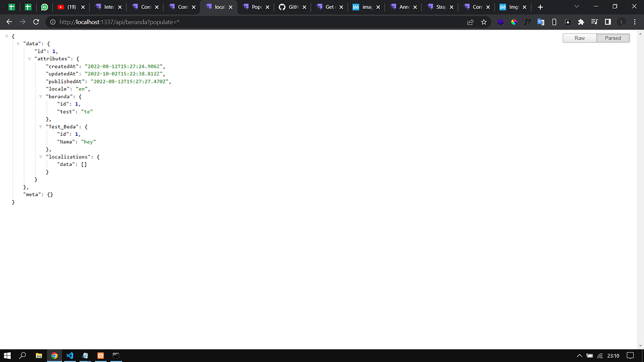Image resolution: width=644 pixels, height=362 pixels.
Task: Click the scrollbar down arrow
Action: pyautogui.click(x=641, y=346)
